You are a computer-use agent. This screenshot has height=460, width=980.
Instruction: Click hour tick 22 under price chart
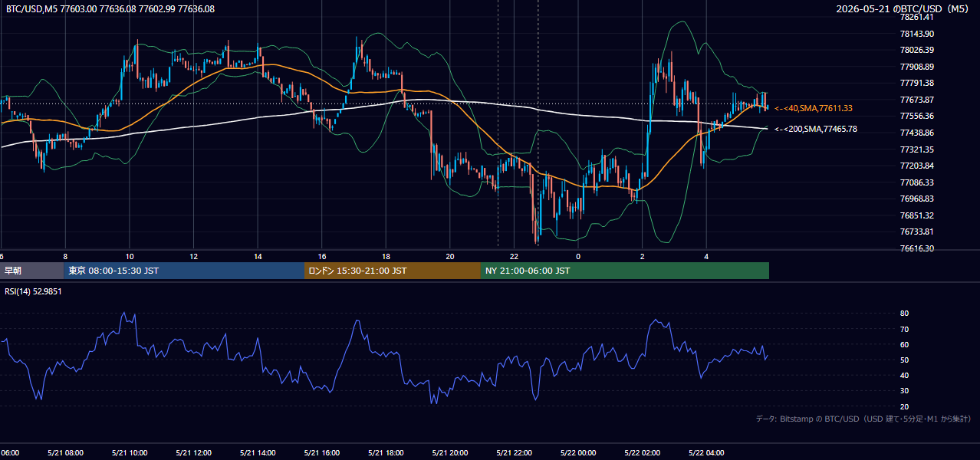514,256
